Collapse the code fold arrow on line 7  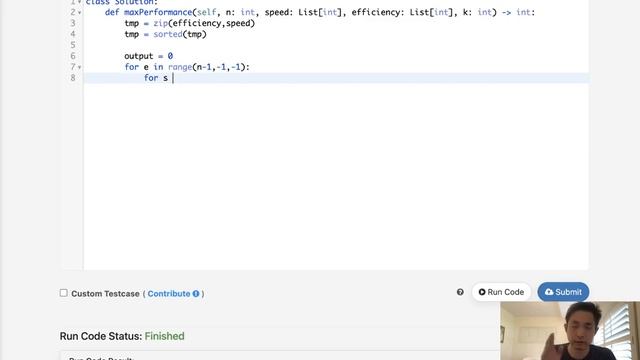click(80, 67)
